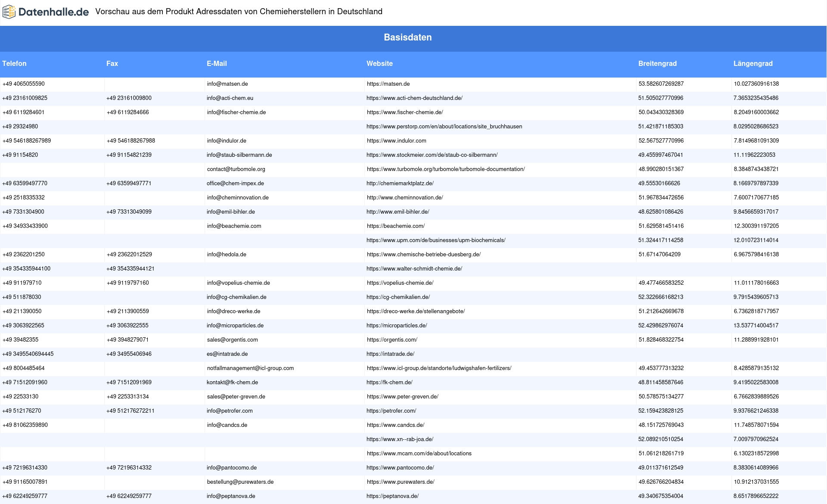Select the email sales@orgentis.com

233,340
